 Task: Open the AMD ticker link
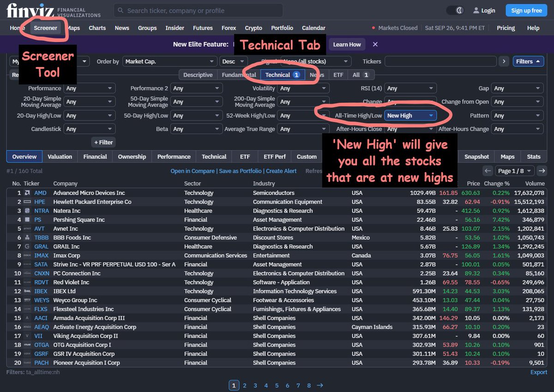(41, 193)
